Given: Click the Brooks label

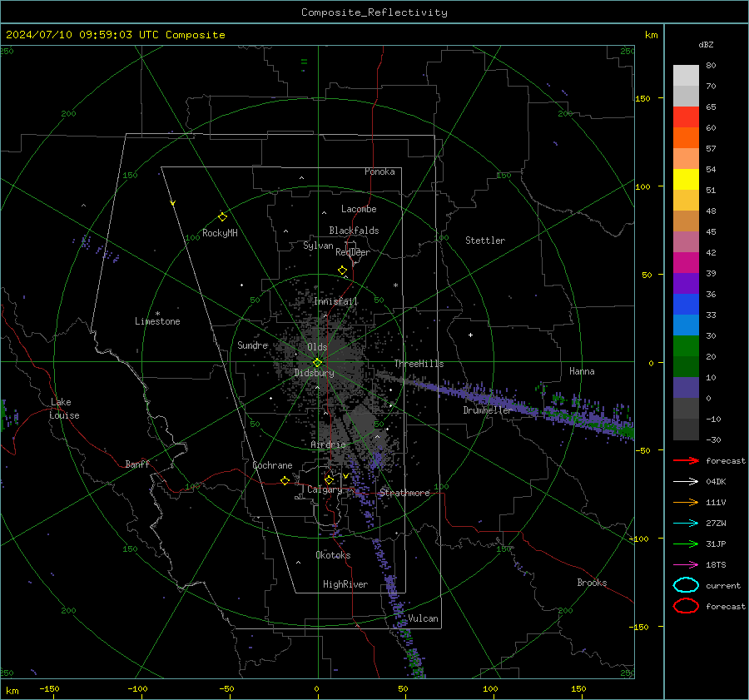Looking at the screenshot, I should (x=592, y=583).
